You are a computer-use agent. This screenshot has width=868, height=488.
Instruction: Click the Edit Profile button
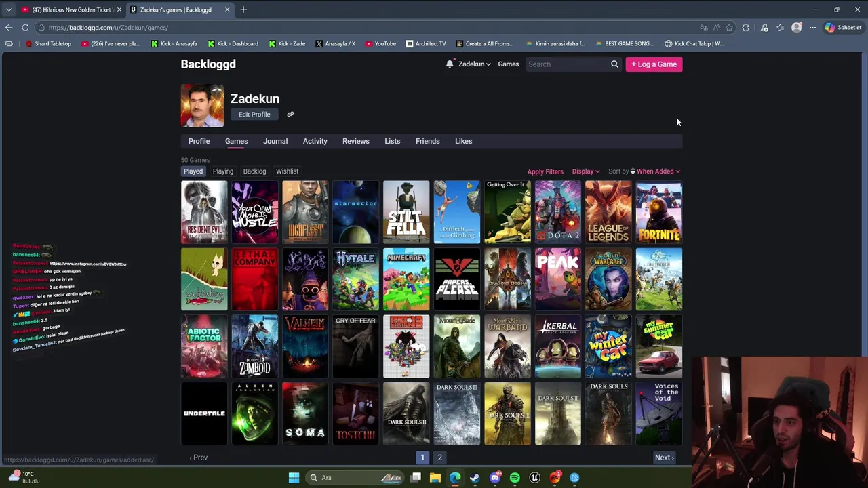254,114
